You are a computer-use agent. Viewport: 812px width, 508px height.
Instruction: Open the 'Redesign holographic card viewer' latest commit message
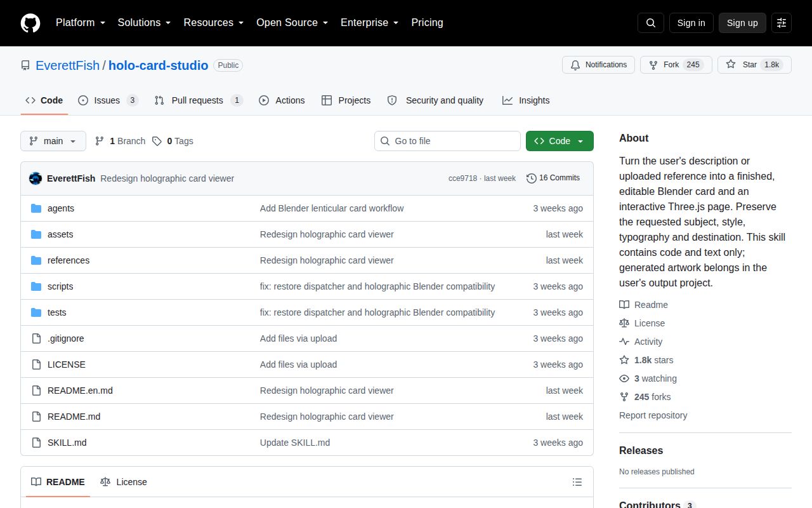[167, 178]
